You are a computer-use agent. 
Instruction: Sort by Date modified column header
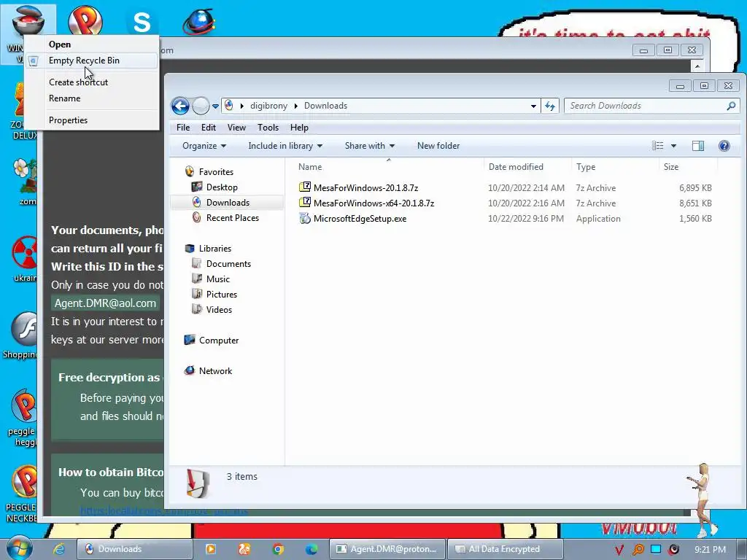pyautogui.click(x=527, y=167)
